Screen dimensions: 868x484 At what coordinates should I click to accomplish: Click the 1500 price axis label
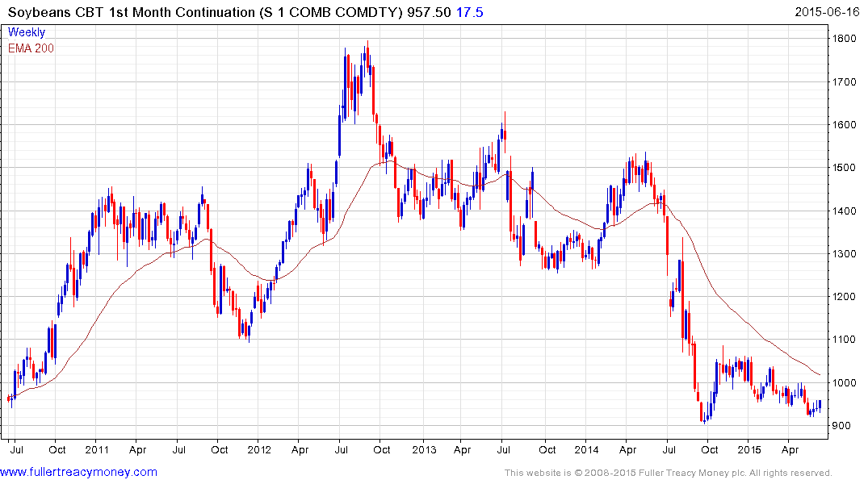tap(845, 168)
